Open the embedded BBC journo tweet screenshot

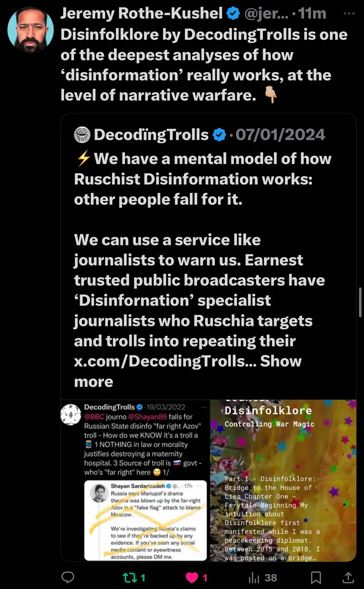point(135,481)
